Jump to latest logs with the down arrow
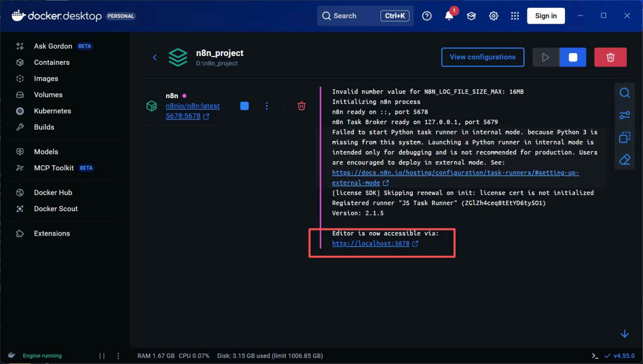Image resolution: width=643 pixels, height=364 pixels. pyautogui.click(x=624, y=334)
